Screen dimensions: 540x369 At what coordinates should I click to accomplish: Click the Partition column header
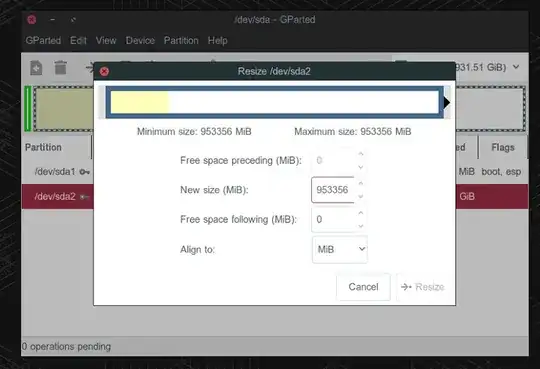pos(43,147)
